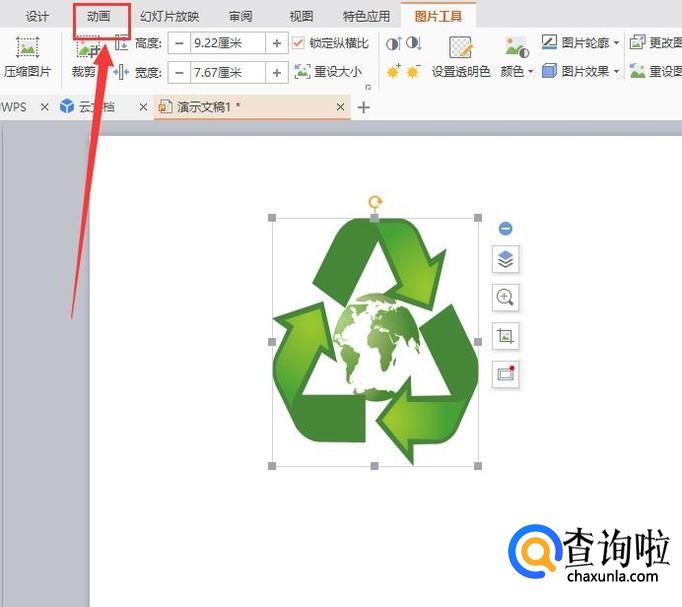Click the blue minus floating button

(x=505, y=228)
